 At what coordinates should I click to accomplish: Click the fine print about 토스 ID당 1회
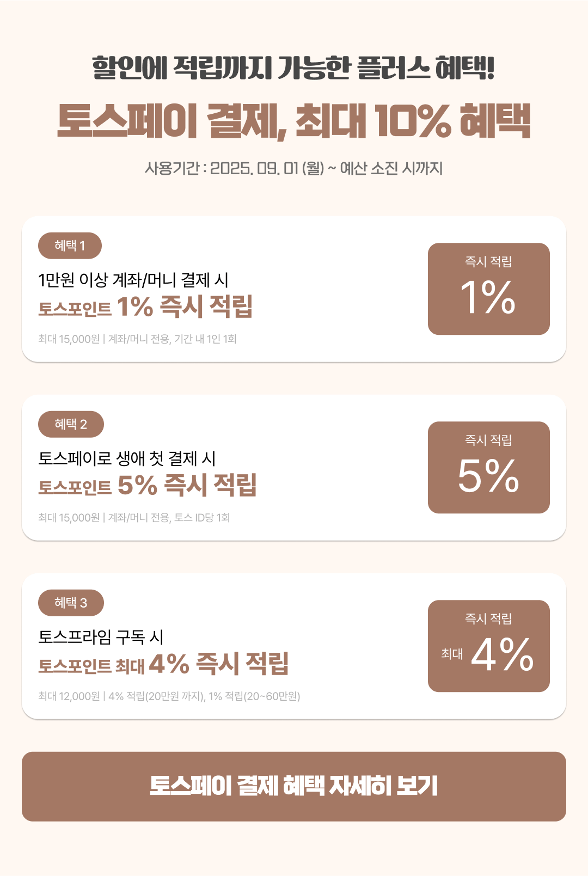134,517
